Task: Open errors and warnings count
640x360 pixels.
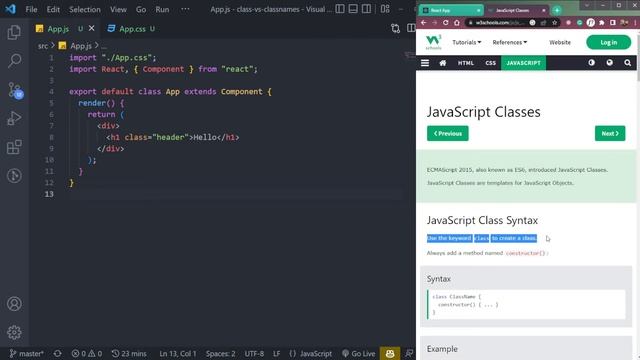Action: click(87, 353)
